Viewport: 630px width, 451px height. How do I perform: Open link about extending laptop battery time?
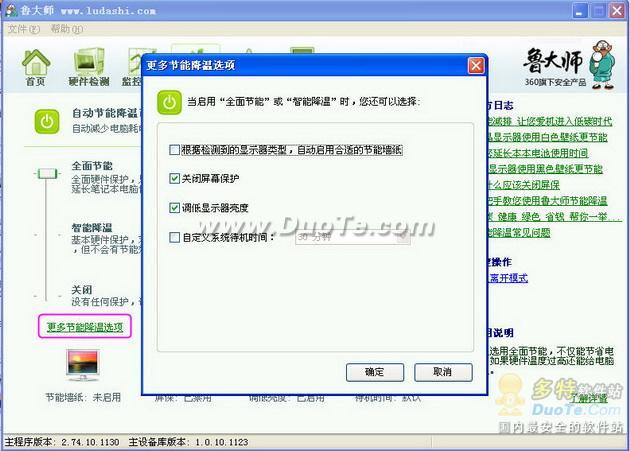pos(538,153)
